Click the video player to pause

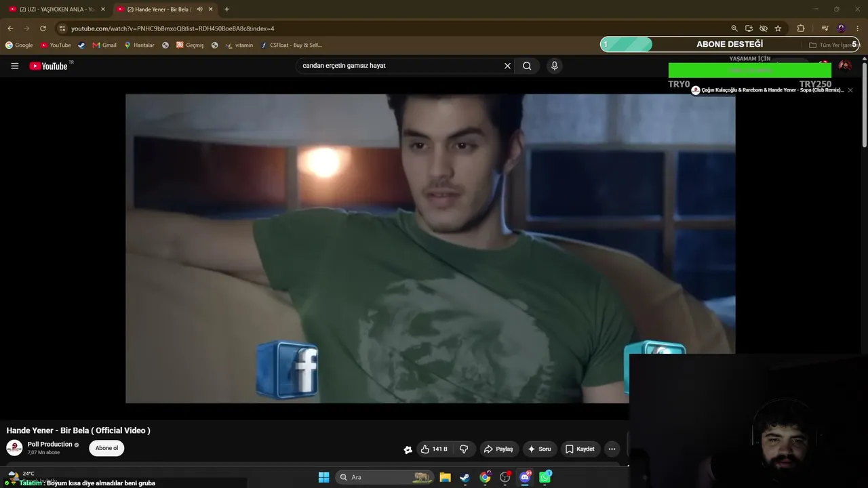point(430,249)
